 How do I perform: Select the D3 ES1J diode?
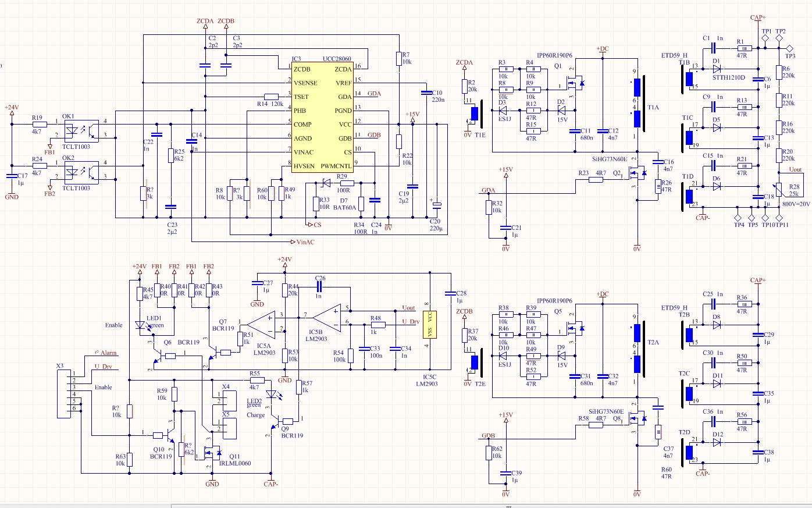(x=503, y=111)
